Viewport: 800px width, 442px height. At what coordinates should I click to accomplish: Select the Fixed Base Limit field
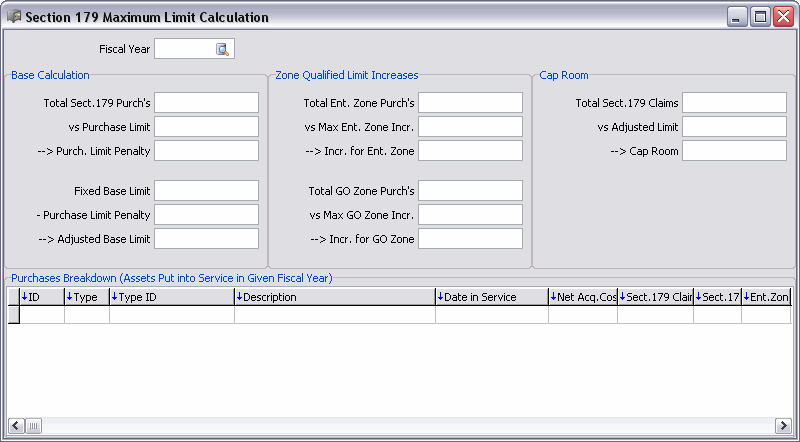click(x=206, y=191)
